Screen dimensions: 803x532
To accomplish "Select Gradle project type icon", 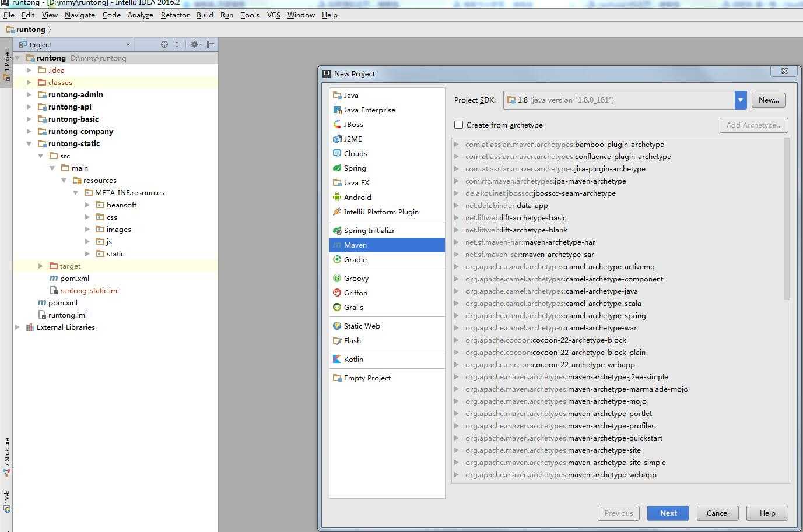I will pos(337,259).
